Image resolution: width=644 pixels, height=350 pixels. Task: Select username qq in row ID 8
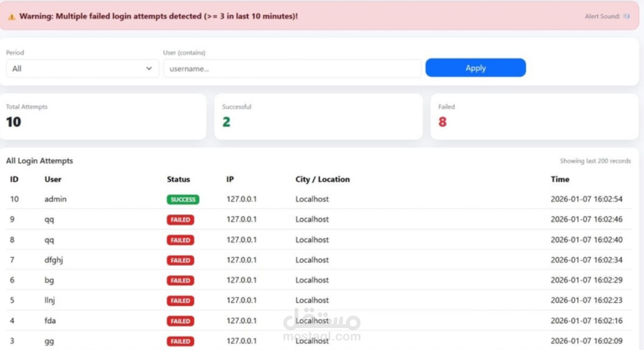coord(49,240)
